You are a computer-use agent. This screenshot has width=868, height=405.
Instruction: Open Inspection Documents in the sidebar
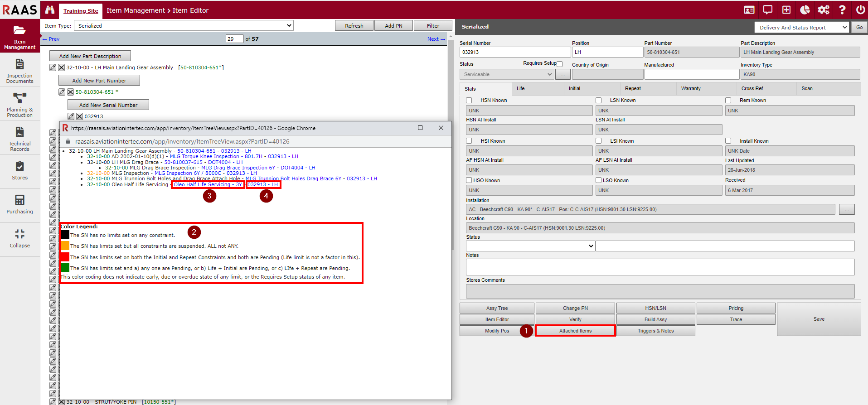click(19, 71)
